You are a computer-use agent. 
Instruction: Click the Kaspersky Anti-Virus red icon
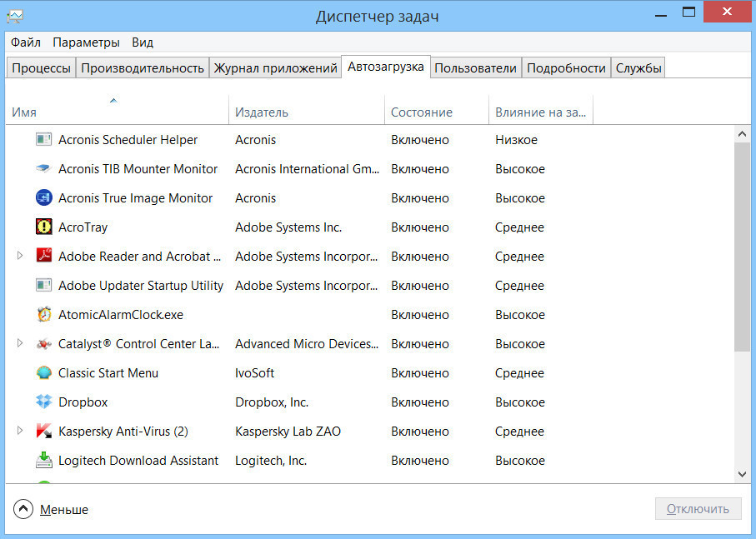44,432
